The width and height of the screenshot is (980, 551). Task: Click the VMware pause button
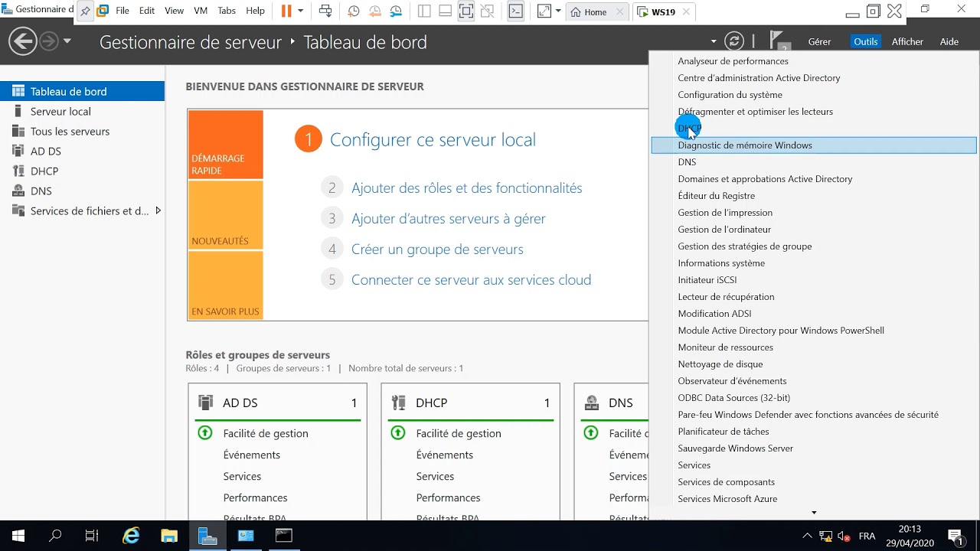tap(286, 11)
